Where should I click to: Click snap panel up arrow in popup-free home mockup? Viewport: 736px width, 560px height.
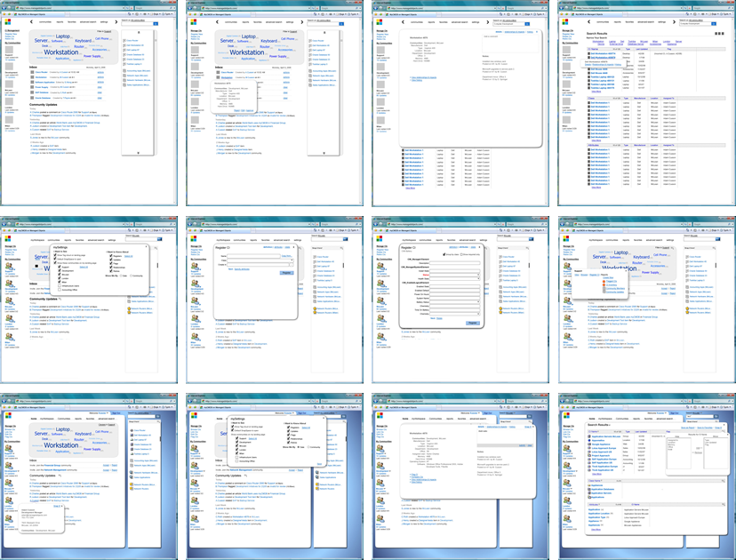coord(138,32)
